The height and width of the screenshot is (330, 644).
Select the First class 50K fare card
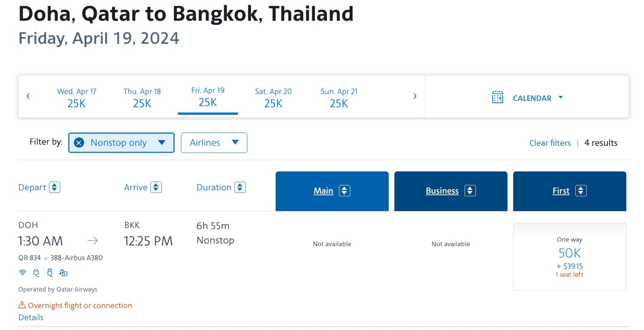(x=569, y=257)
